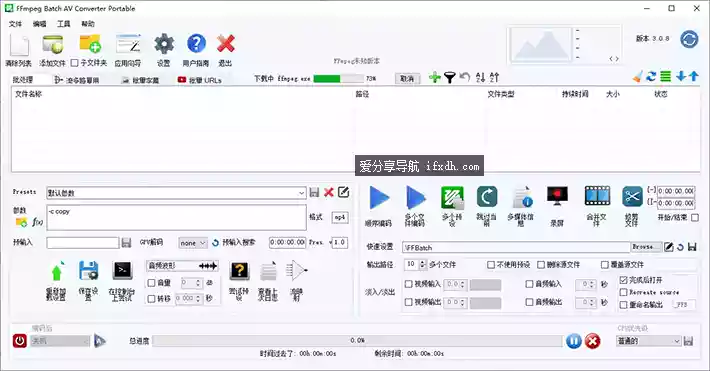Viewport: 710px width, 371px height.
Task: Enable the 音量 volume checkbox
Action: pyautogui.click(x=151, y=283)
